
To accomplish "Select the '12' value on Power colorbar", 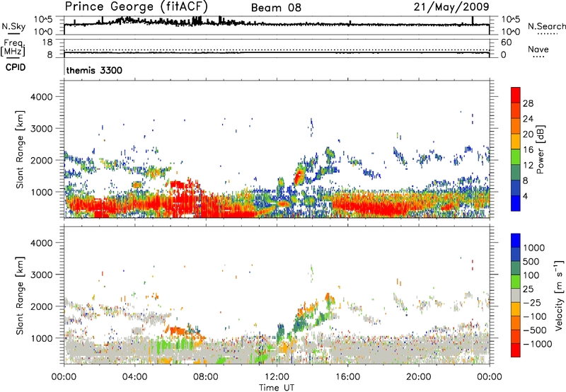I will pyautogui.click(x=528, y=166).
